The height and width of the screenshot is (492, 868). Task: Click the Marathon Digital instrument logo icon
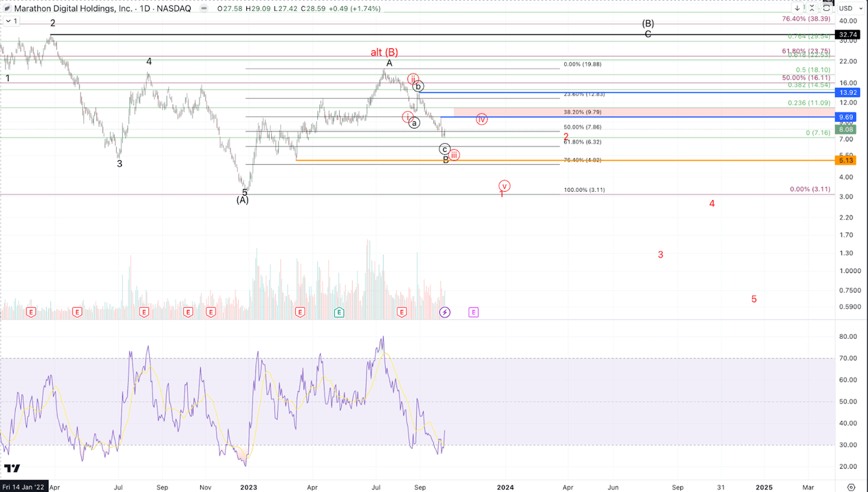pos(7,9)
